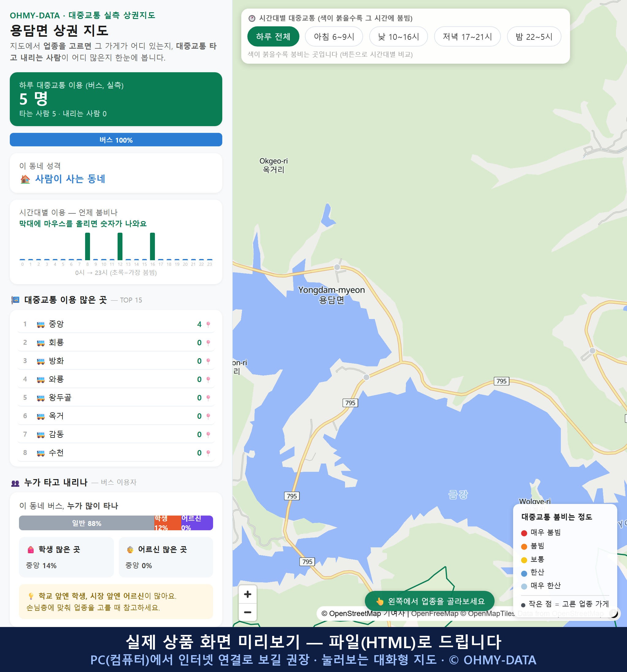Screen dimensions: 627x672
Task: Select the 회룡 stop name
Action: click(56, 342)
